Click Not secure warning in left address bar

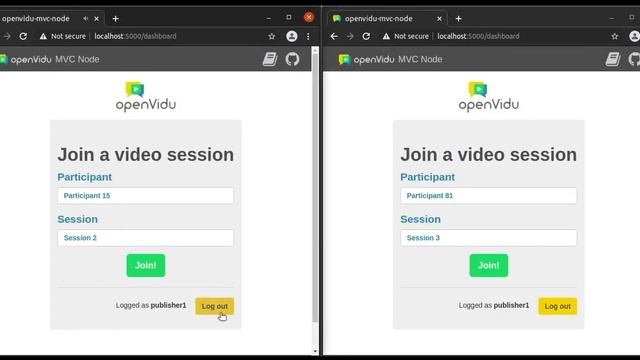(x=62, y=36)
